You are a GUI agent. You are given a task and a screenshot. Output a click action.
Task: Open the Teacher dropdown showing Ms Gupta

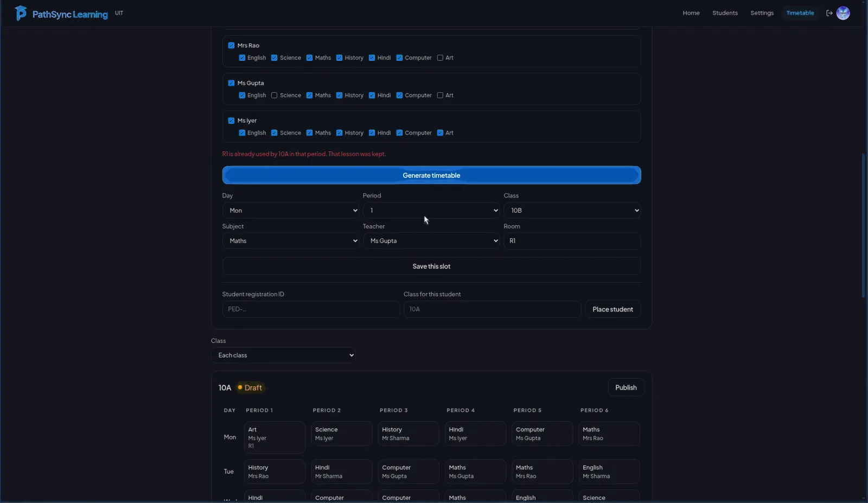tap(431, 241)
